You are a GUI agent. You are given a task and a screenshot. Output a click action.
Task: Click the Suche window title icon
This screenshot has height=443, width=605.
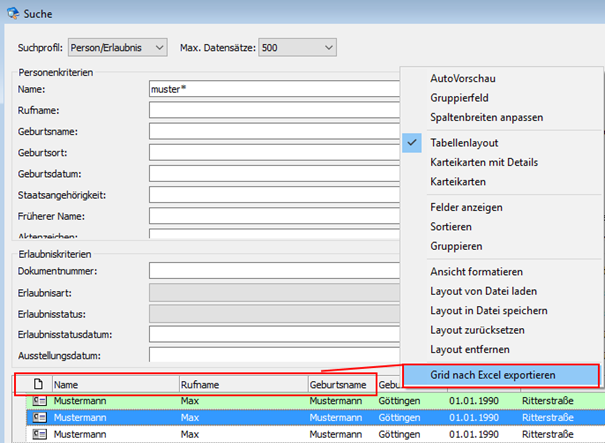(11, 14)
